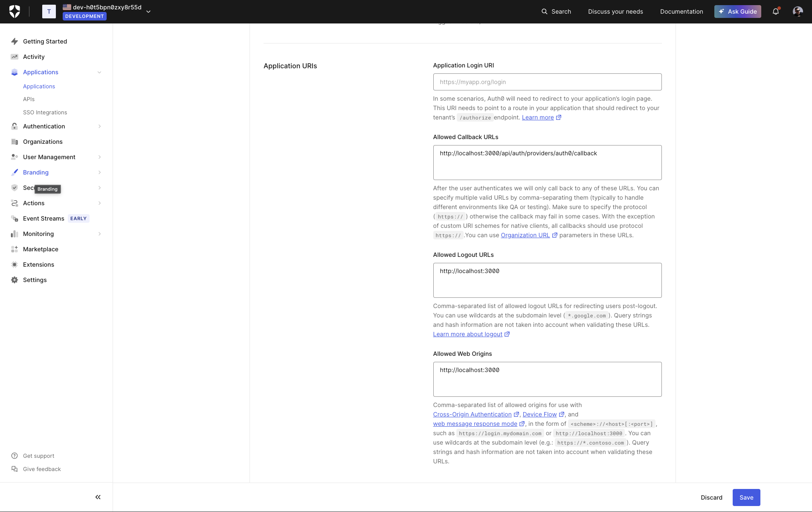Open Organizations in the sidebar
The width and height of the screenshot is (812, 512).
tap(43, 142)
